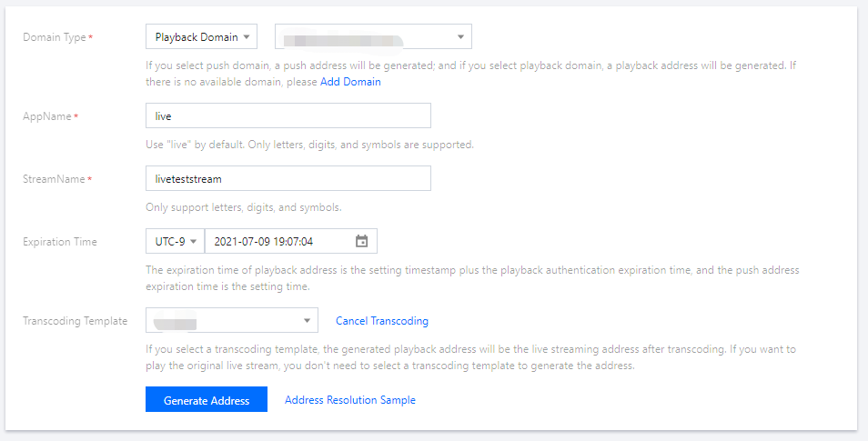Image resolution: width=868 pixels, height=441 pixels.
Task: Open the Address Resolution Sample link
Action: click(x=350, y=400)
